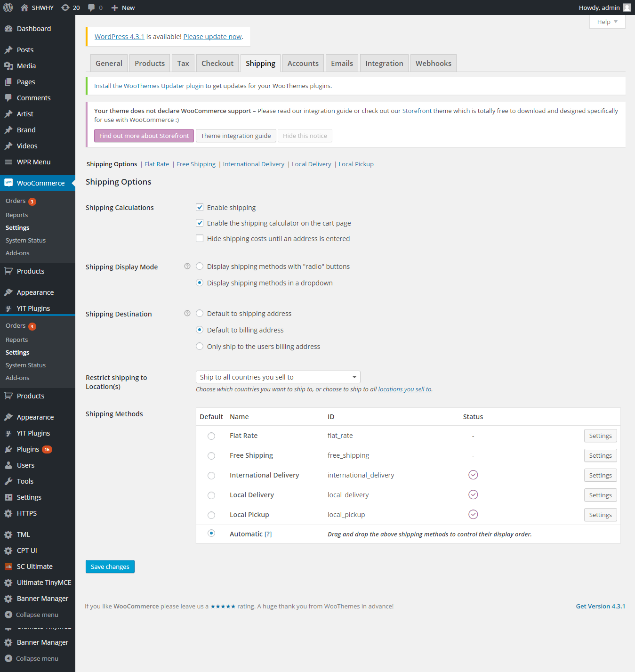
Task: Switch to the General settings tab
Action: pos(109,63)
